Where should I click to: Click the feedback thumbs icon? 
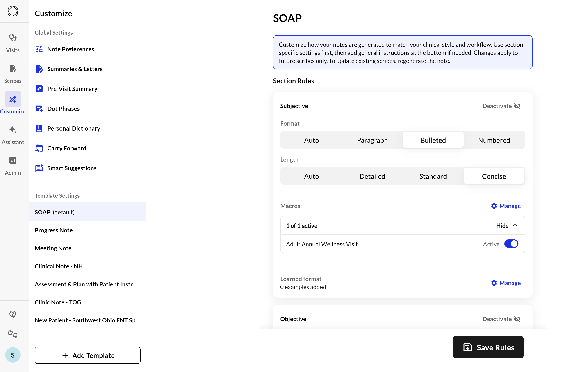[13, 334]
